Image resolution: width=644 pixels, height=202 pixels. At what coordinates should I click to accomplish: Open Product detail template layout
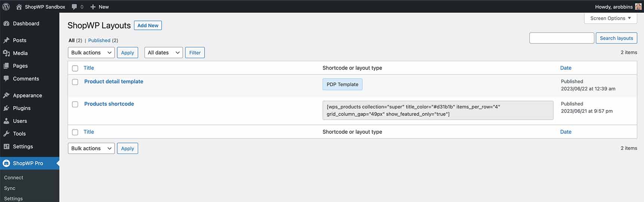click(x=114, y=81)
